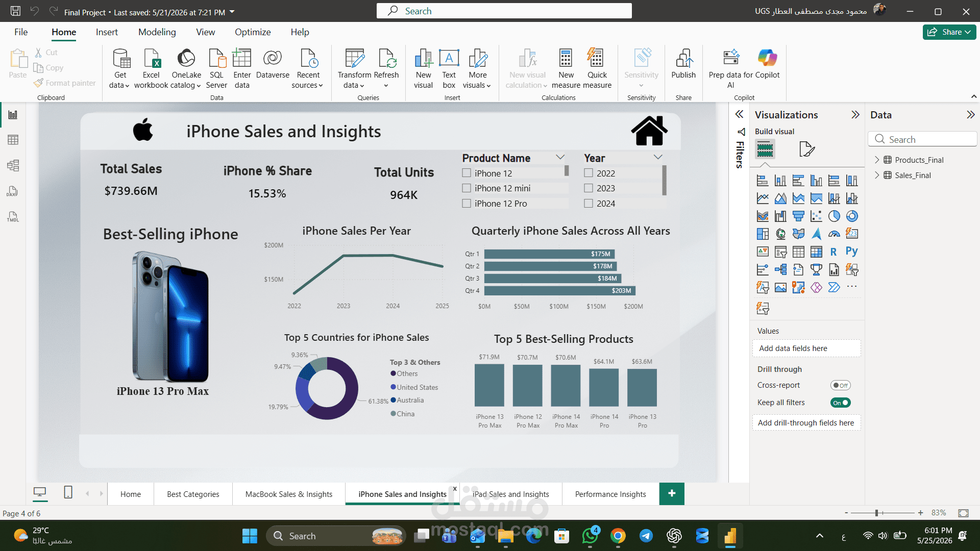Image resolution: width=980 pixels, height=551 pixels.
Task: Tick the 2022 year checkbox
Action: [589, 173]
